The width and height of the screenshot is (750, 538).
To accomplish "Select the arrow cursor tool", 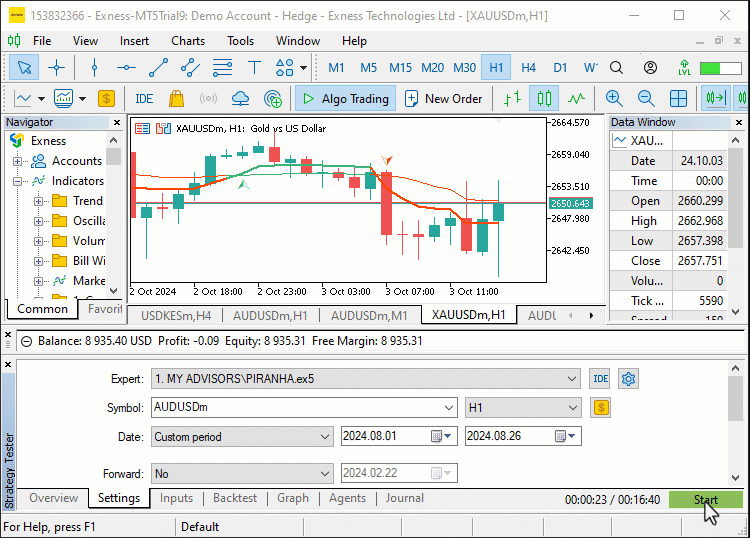I will point(24,67).
